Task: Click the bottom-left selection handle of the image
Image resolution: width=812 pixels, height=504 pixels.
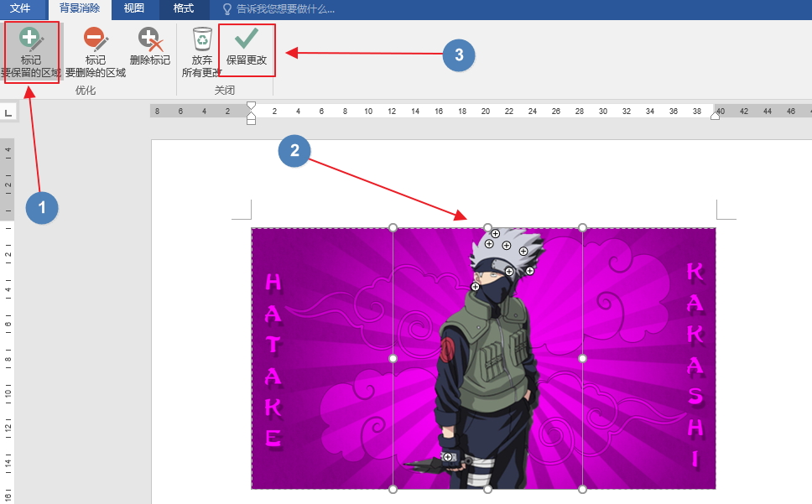Action: pyautogui.click(x=393, y=489)
